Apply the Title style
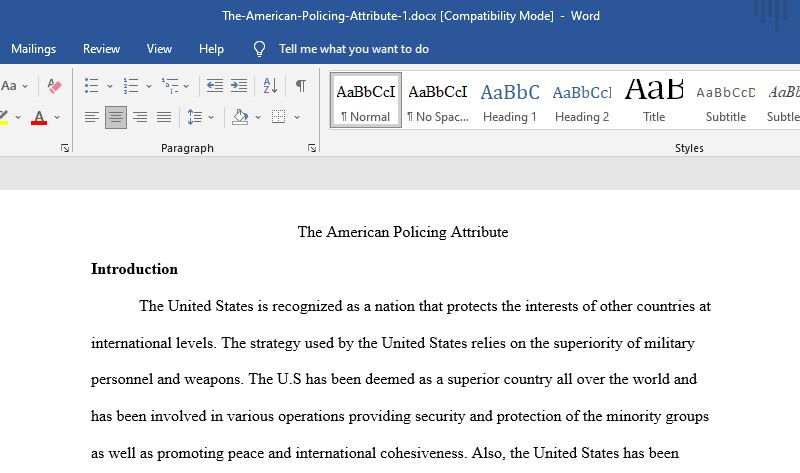This screenshot has width=800, height=473. (654, 101)
